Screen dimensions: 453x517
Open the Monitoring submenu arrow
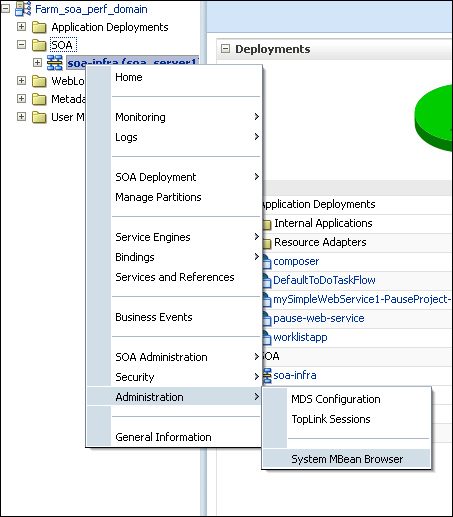(256, 117)
